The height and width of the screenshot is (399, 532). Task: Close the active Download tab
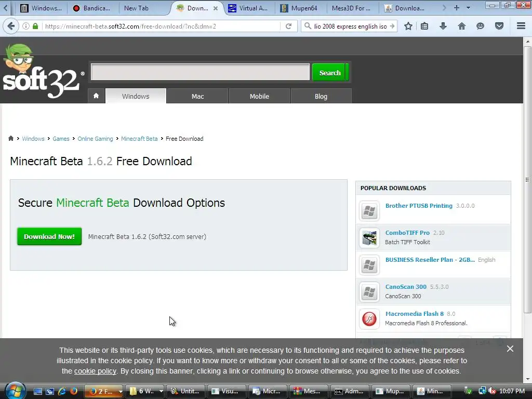pos(216,8)
